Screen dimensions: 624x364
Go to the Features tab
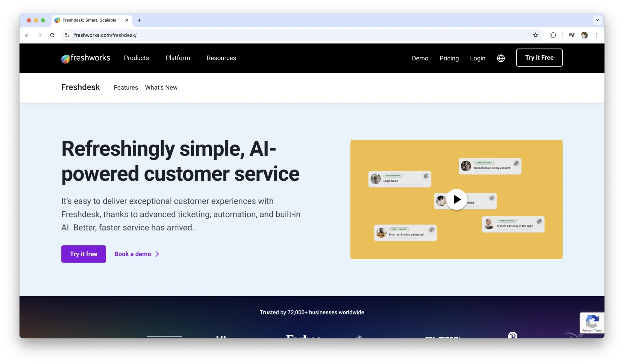coord(126,88)
